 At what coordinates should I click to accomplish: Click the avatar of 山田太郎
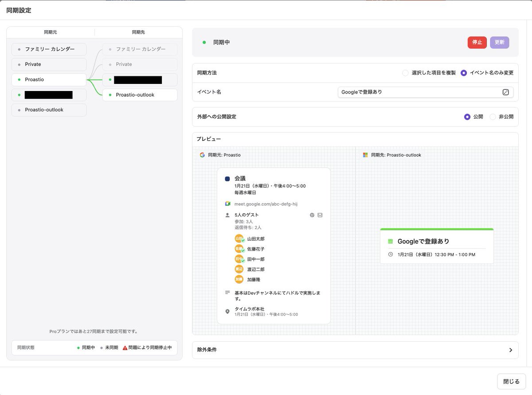(239, 239)
